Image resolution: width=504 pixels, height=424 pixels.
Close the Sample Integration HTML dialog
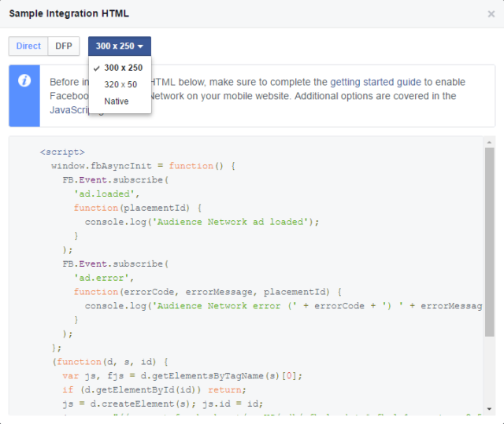tap(491, 14)
